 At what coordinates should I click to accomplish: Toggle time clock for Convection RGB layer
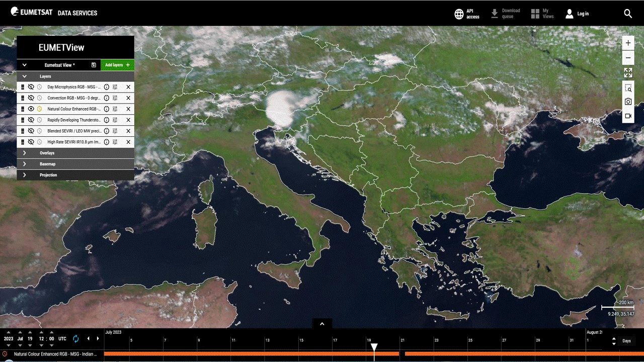[39, 98]
